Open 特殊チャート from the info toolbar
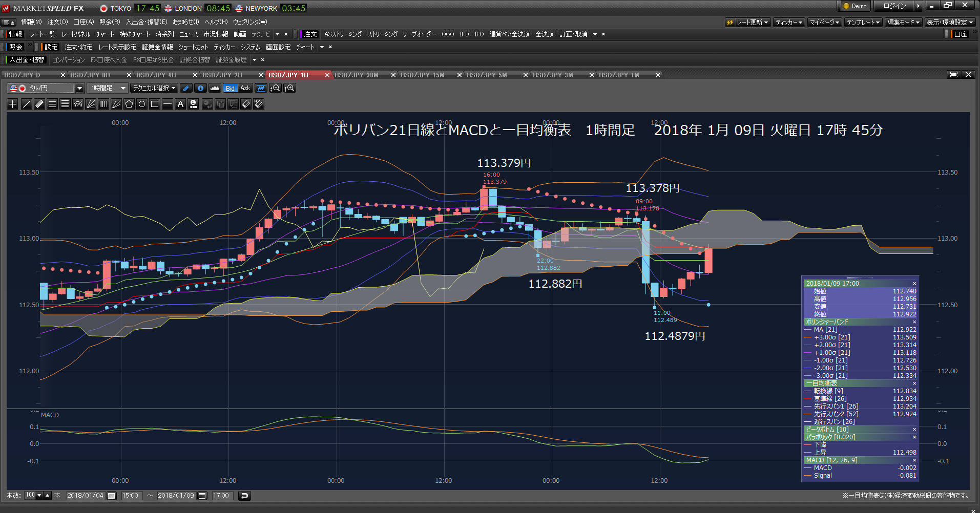 135,34
